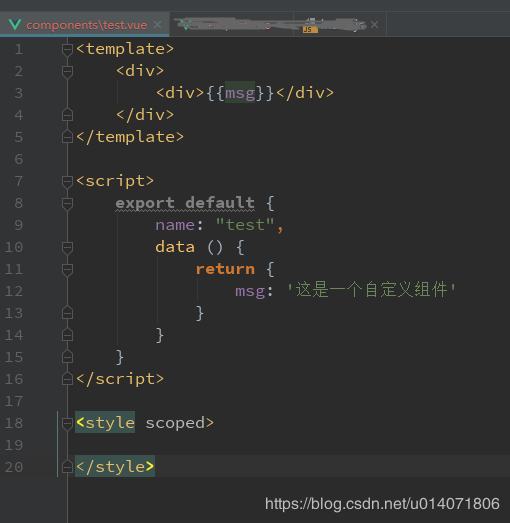510x523 pixels.
Task: Click the opening <template> tag
Action: pyautogui.click(x=125, y=49)
